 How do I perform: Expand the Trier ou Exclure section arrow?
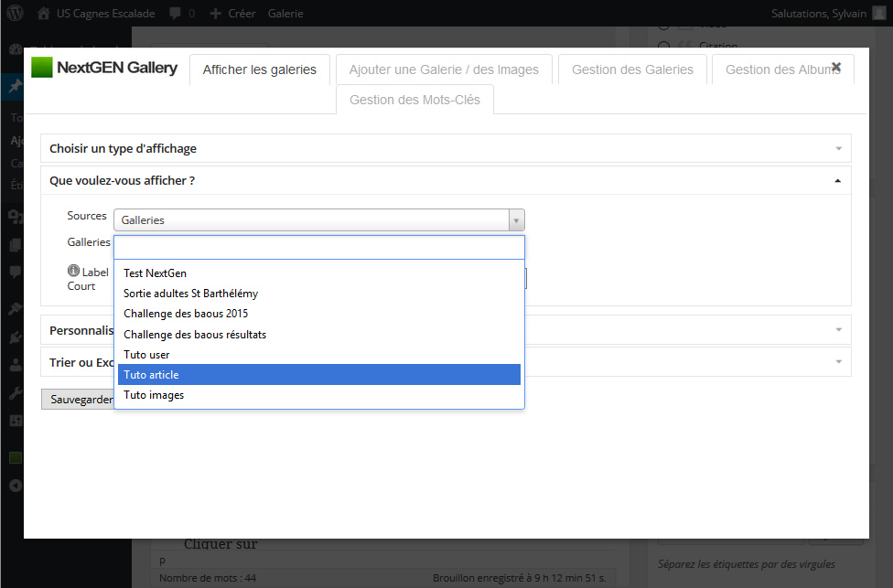(838, 362)
